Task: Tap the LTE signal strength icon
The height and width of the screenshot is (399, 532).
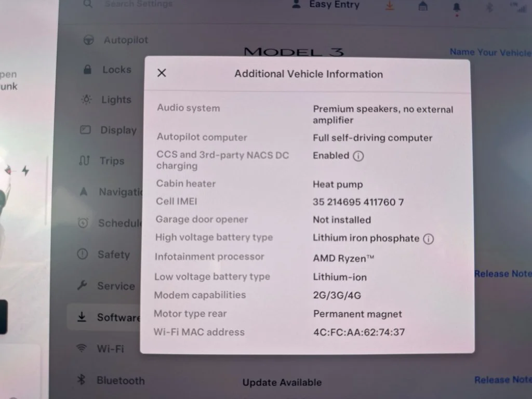Action: [x=518, y=7]
